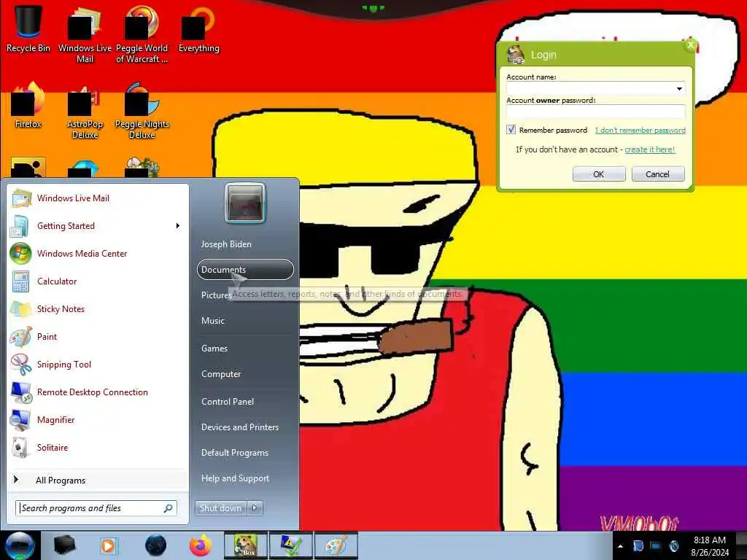
Task: Click the Snipping Tool scissors icon
Action: click(21, 365)
